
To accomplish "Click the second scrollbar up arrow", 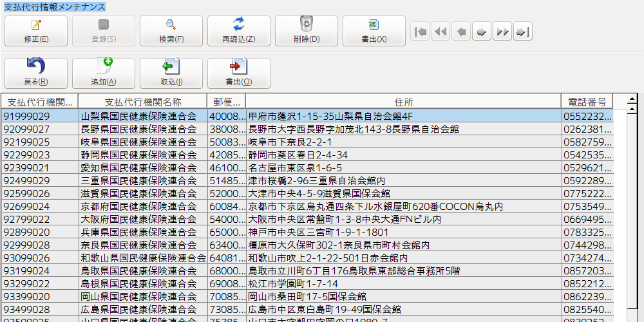I will pos(632,108).
